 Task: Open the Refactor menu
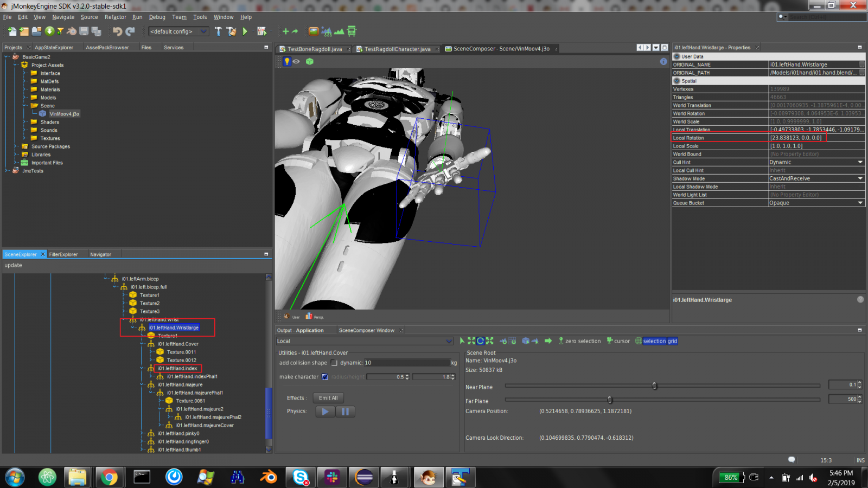(x=116, y=17)
